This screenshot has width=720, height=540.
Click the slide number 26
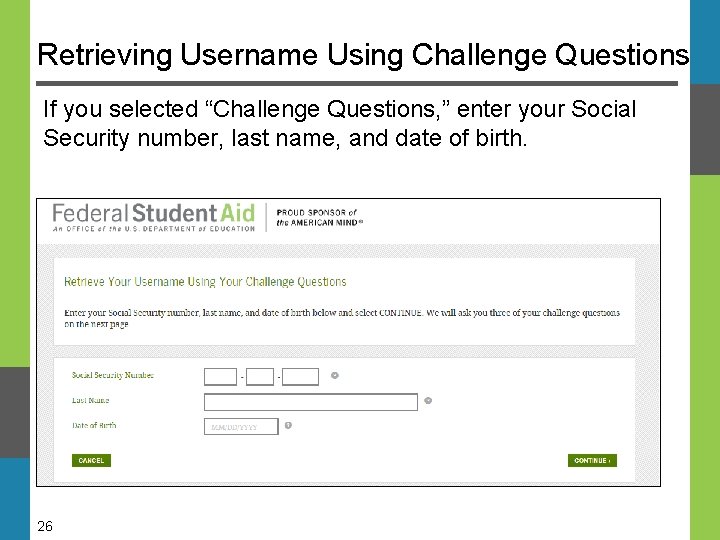click(x=45, y=526)
